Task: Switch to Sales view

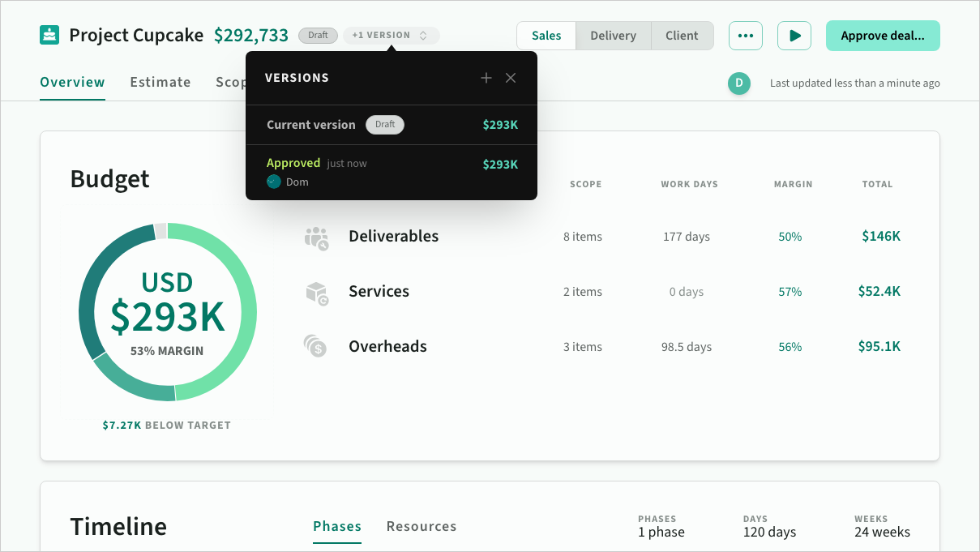Action: [x=546, y=36]
